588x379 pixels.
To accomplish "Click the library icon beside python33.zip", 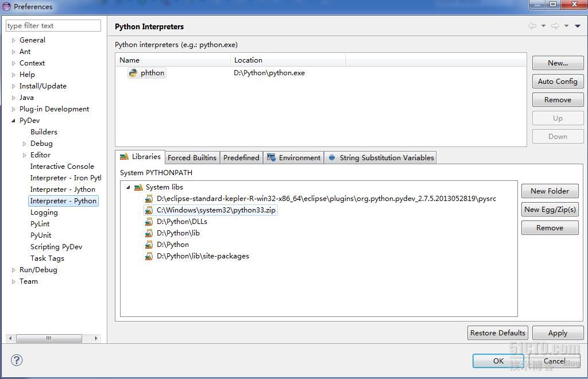I will coord(149,210).
